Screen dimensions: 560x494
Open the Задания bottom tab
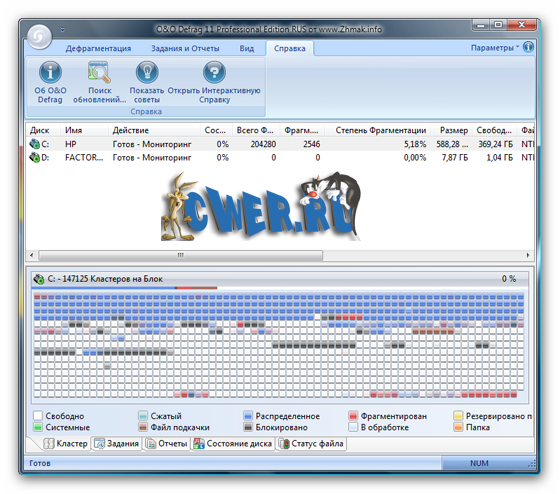[116, 444]
